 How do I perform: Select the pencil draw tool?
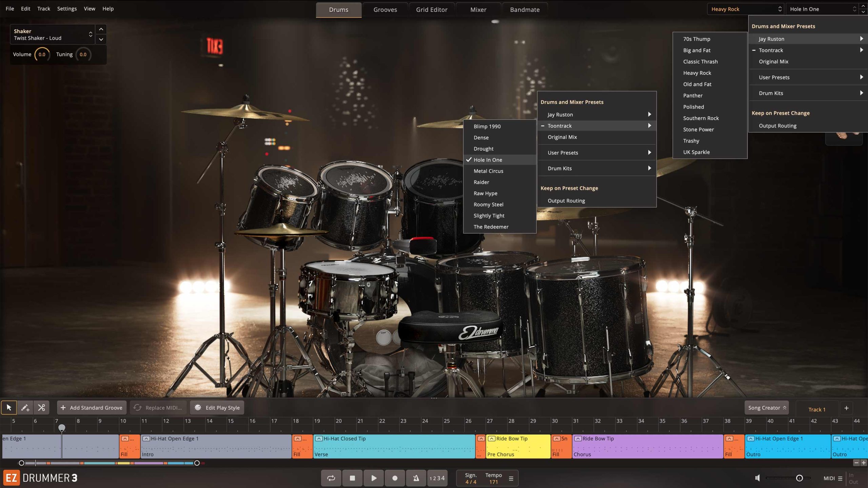pos(25,408)
